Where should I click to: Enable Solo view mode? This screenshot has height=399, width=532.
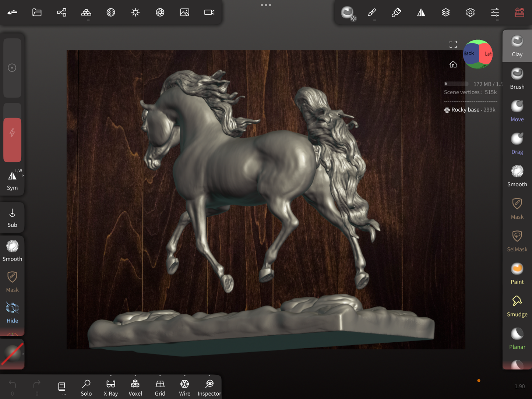[x=86, y=388]
